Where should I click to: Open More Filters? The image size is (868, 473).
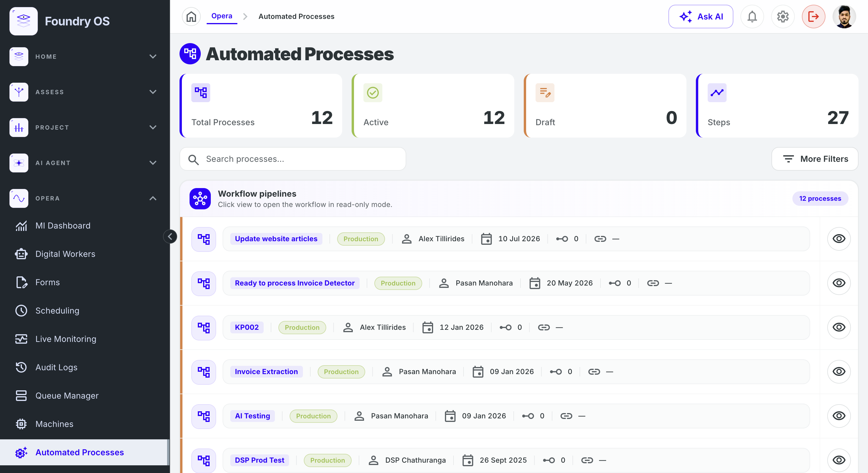[815, 159]
